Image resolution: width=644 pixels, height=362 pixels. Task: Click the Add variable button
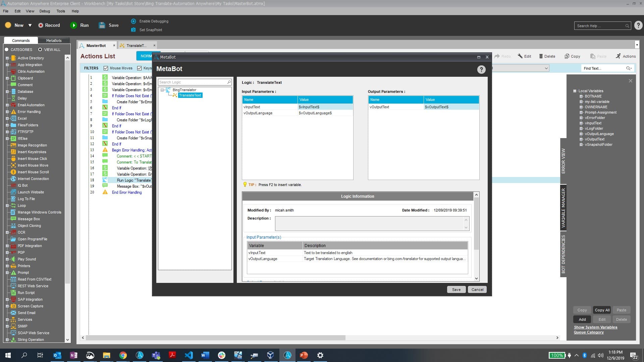point(582,319)
